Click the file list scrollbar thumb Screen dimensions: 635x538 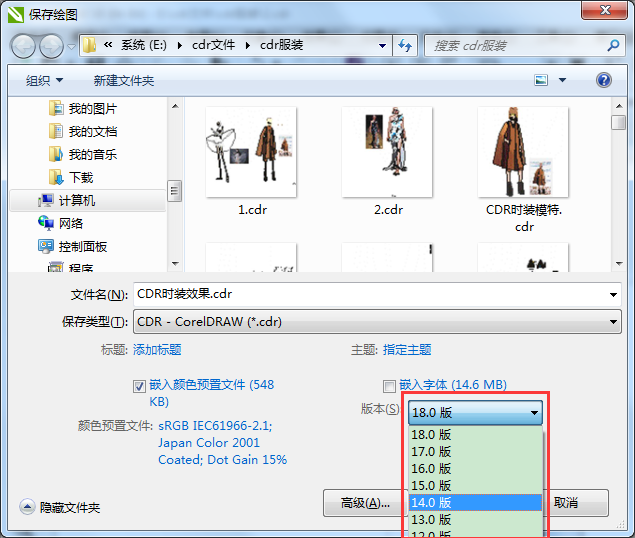pyautogui.click(x=619, y=122)
